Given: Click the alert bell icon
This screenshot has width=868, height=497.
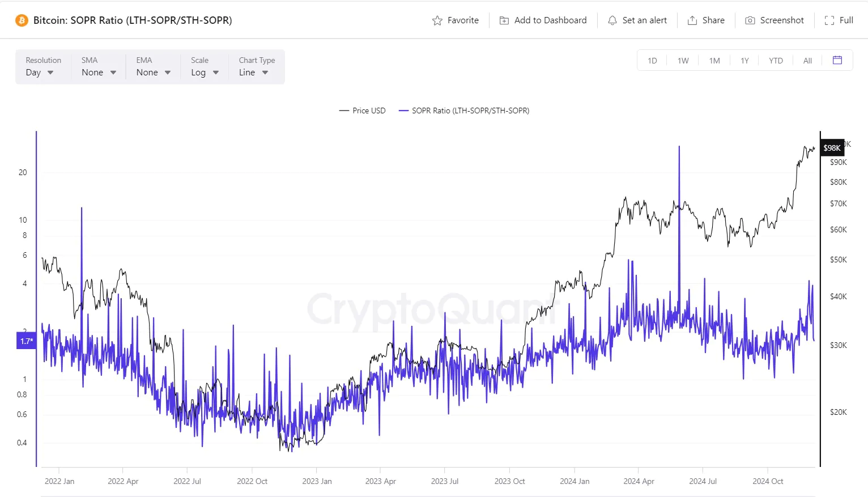Looking at the screenshot, I should (x=612, y=20).
